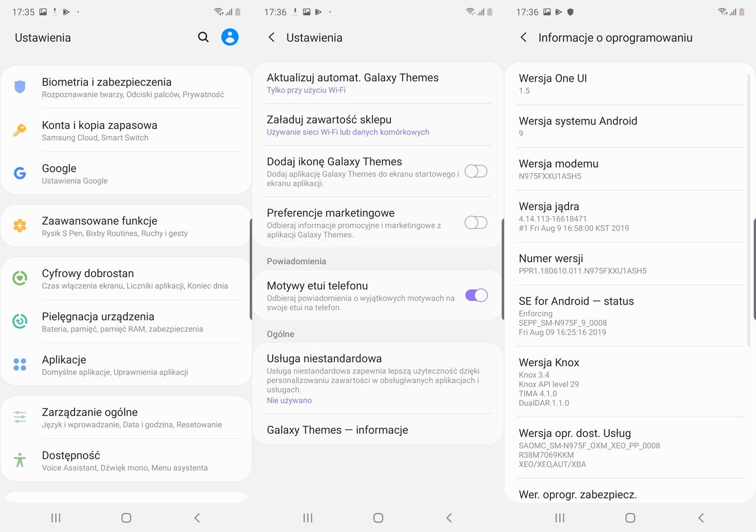Tap 'Używanie sieci Wi-Fi lub danych komórkowych' value
756x532 pixels.
[x=348, y=132]
